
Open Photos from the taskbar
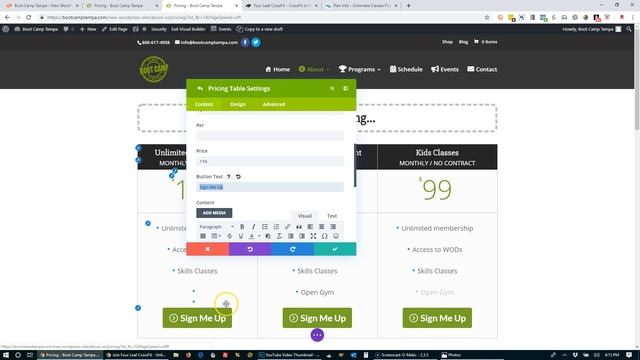coord(451,355)
